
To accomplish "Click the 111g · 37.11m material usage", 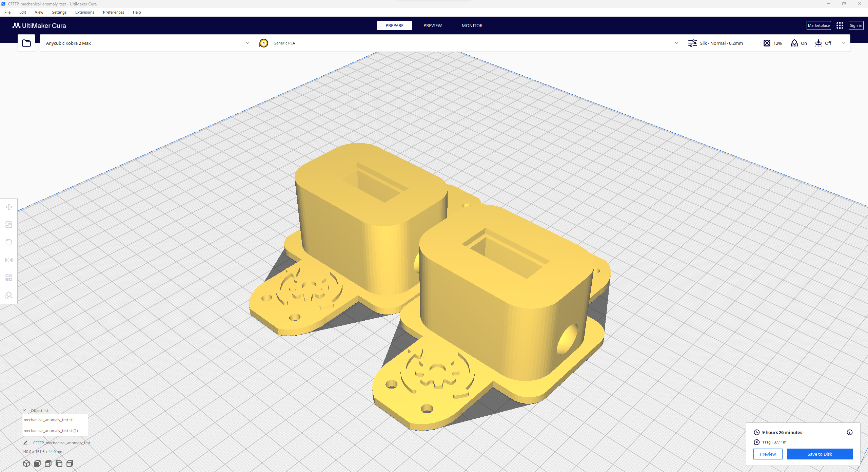I will pos(774,442).
